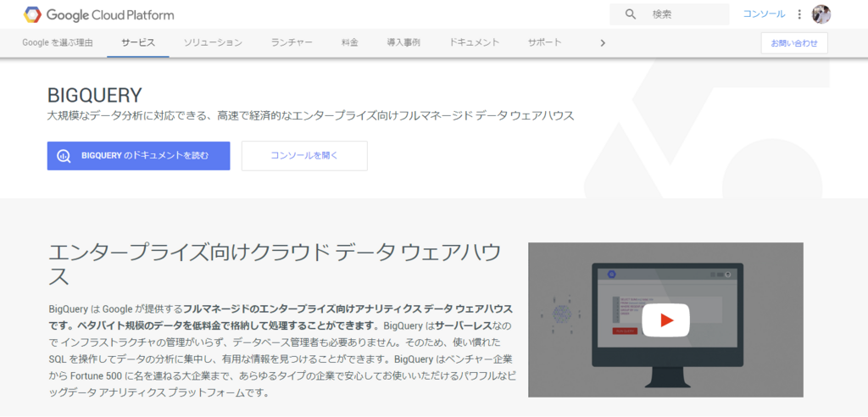Click 'BIGQUERY のドキュメントを読む' button
Viewport: 868px width, 417px height.
138,156
